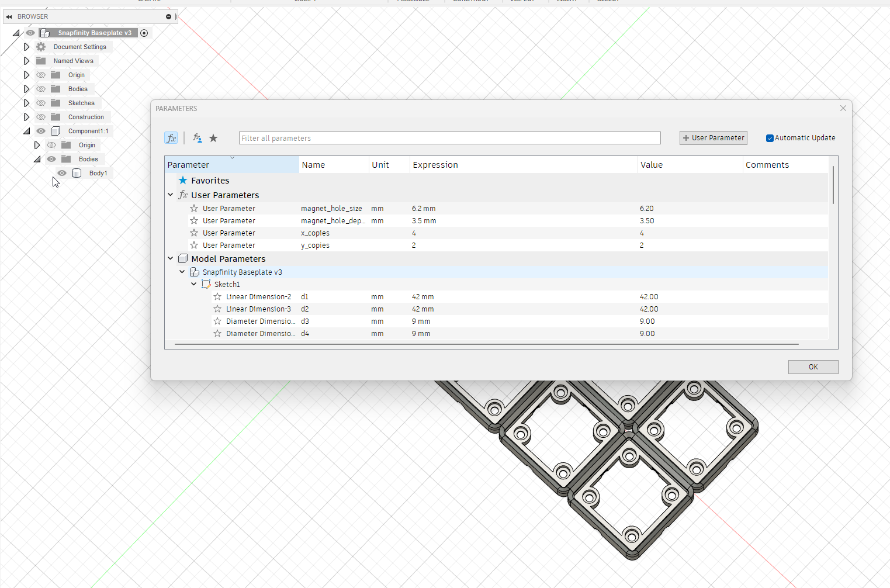Click the Comments column header

pos(786,165)
